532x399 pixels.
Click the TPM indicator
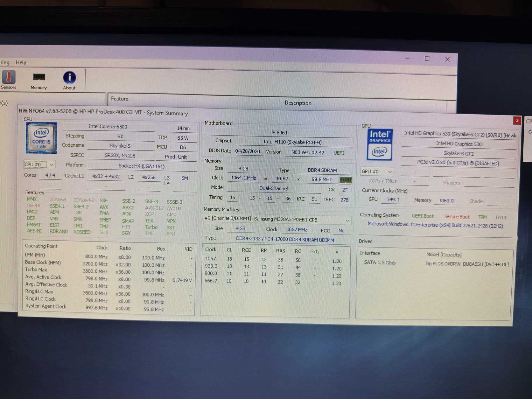tap(482, 217)
